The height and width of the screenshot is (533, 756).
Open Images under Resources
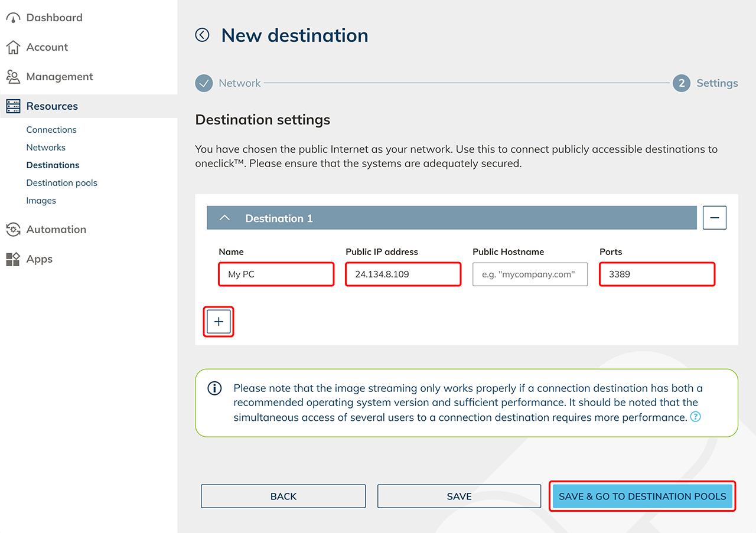point(41,201)
